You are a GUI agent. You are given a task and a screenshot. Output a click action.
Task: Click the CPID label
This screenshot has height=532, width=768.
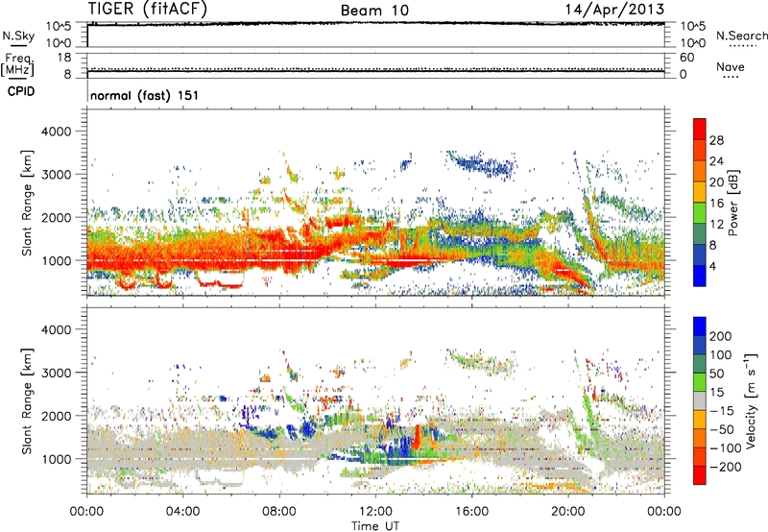(21, 91)
